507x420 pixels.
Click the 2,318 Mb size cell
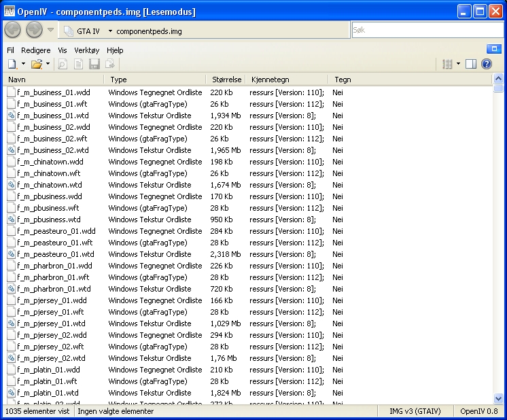(x=226, y=254)
